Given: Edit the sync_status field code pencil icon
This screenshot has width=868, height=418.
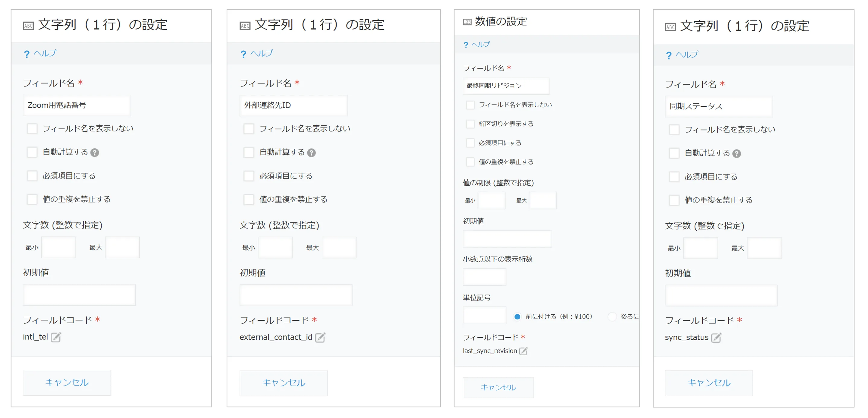Looking at the screenshot, I should coord(716,338).
